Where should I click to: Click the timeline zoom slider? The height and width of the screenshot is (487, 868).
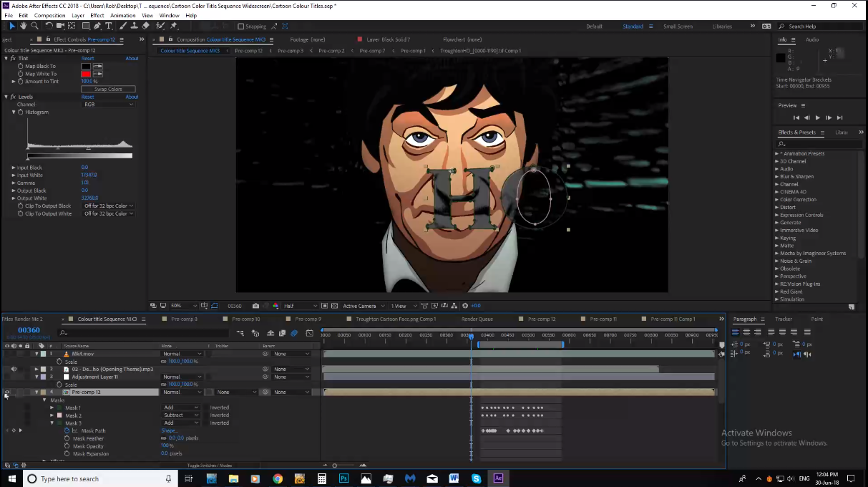coord(335,466)
